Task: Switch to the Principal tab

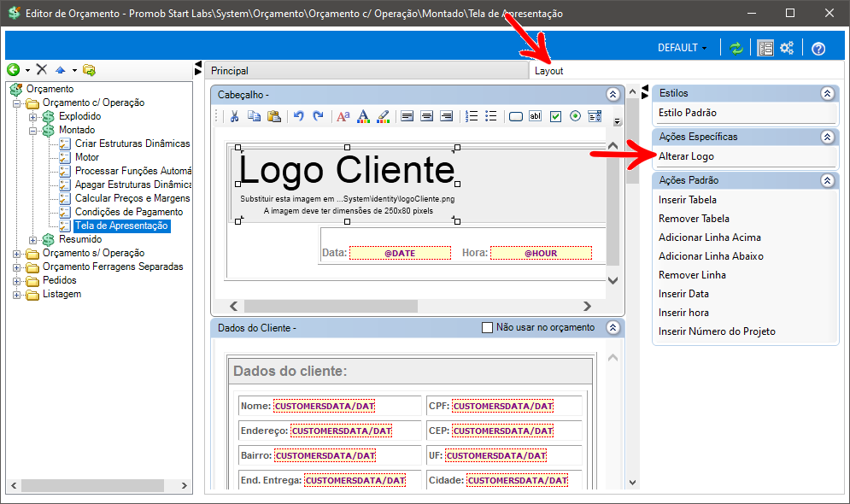Action: 366,70
